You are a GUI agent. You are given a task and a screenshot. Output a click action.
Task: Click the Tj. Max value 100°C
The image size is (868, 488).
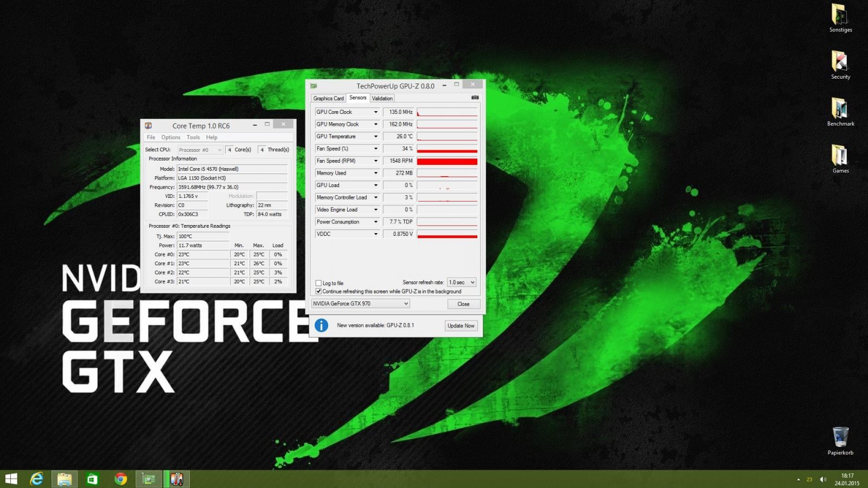click(x=203, y=236)
